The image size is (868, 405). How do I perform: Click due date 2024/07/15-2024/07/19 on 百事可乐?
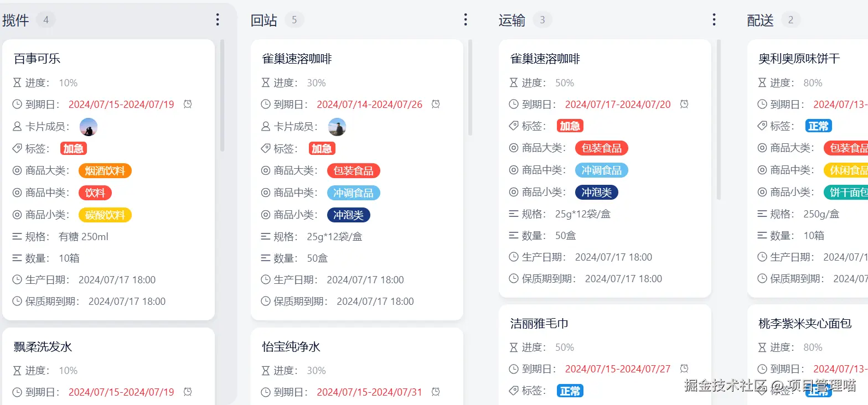coord(121,104)
